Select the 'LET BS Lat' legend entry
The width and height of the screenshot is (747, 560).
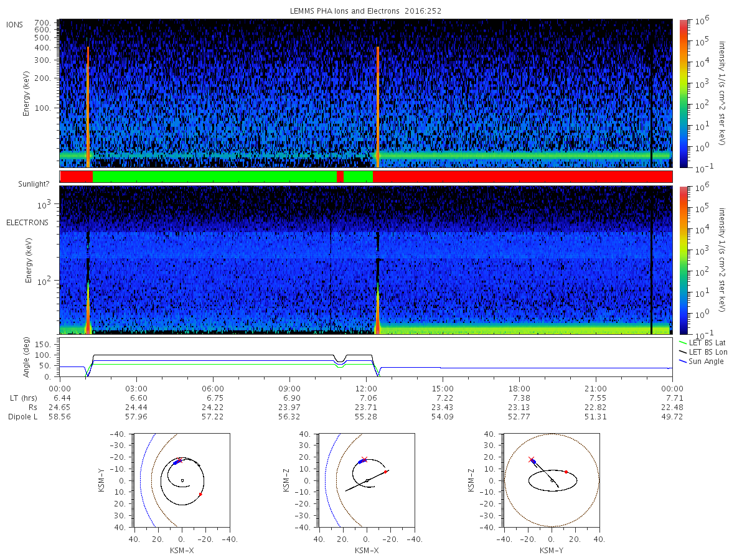point(703,342)
